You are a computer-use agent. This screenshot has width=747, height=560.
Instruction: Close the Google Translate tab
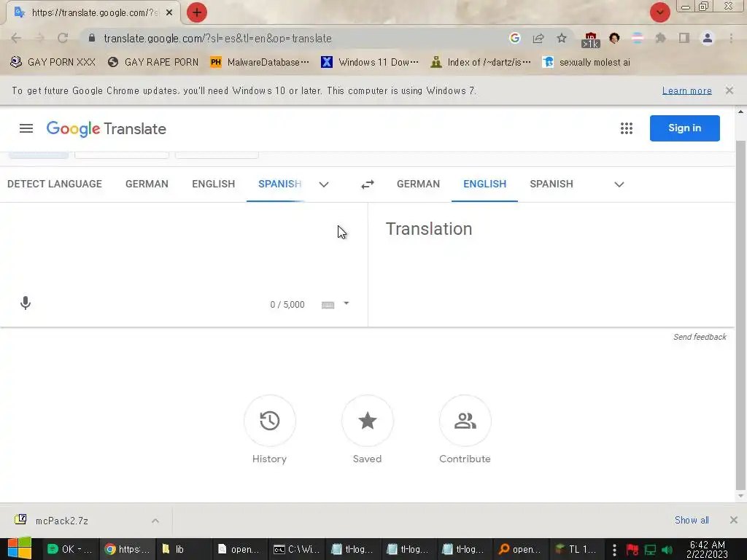pos(169,13)
